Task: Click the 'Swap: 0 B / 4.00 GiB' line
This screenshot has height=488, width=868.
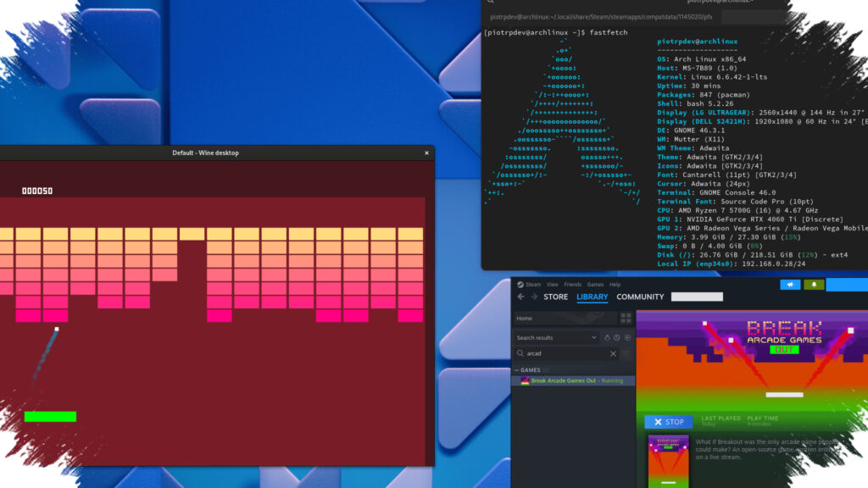Action: point(709,246)
